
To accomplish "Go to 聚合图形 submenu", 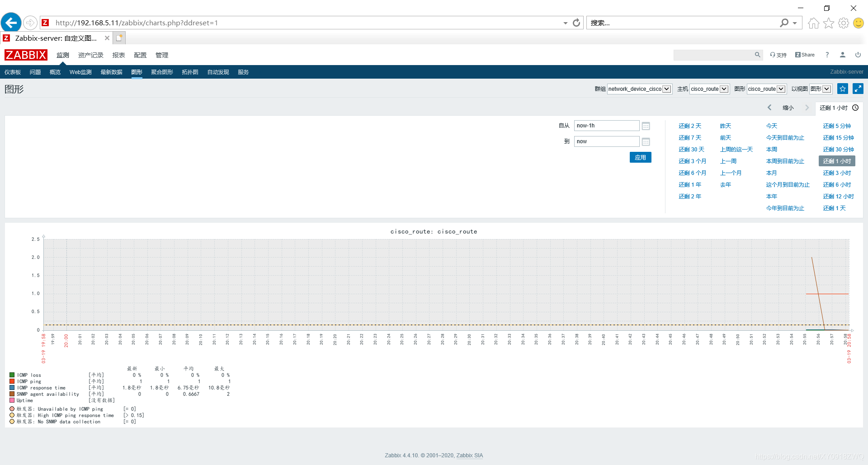I will click(x=162, y=72).
